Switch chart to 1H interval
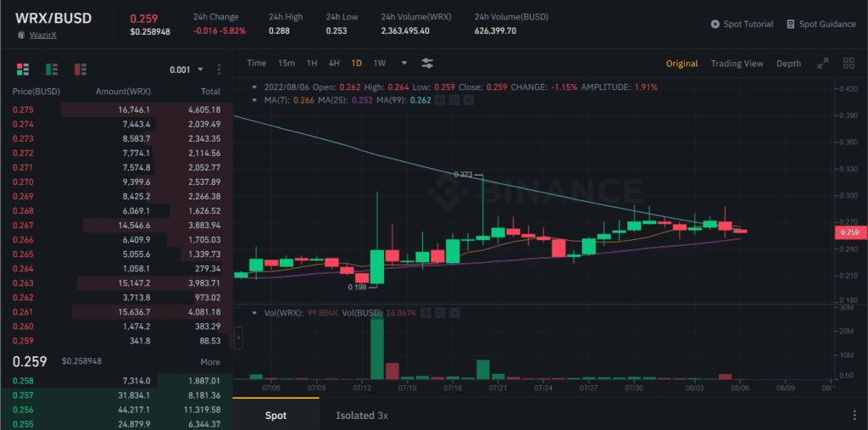 [x=312, y=63]
